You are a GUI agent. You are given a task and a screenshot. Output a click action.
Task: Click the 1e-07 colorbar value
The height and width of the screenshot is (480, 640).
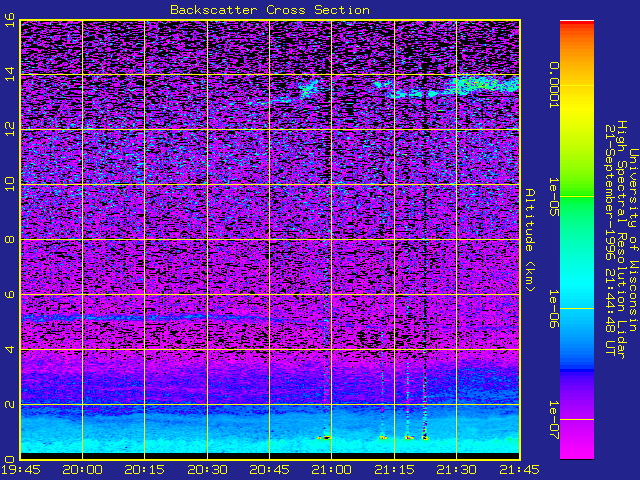pos(553,420)
